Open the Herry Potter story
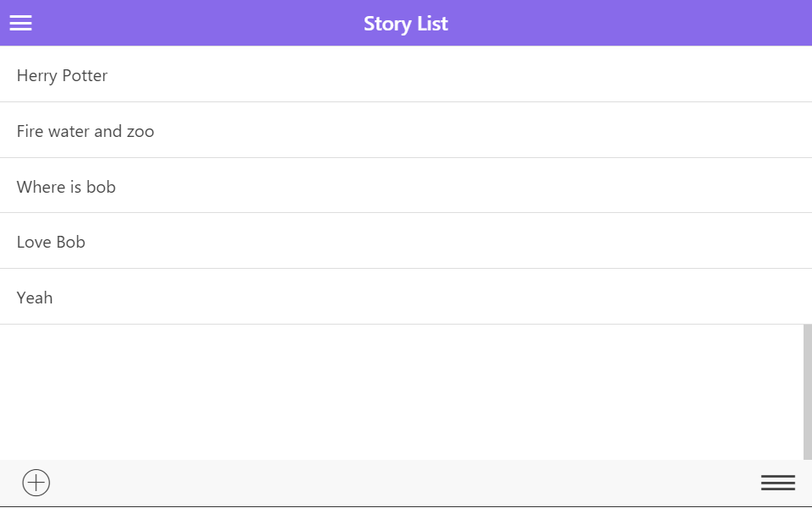 [x=63, y=75]
